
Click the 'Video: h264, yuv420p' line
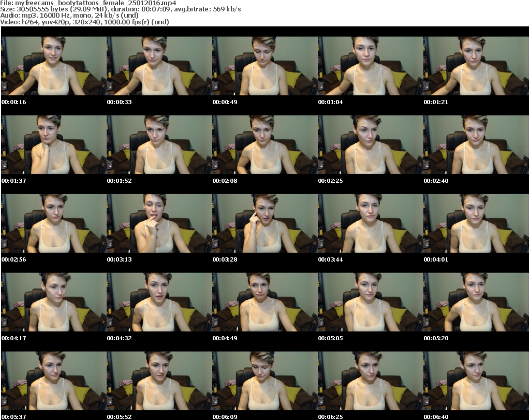[84, 22]
